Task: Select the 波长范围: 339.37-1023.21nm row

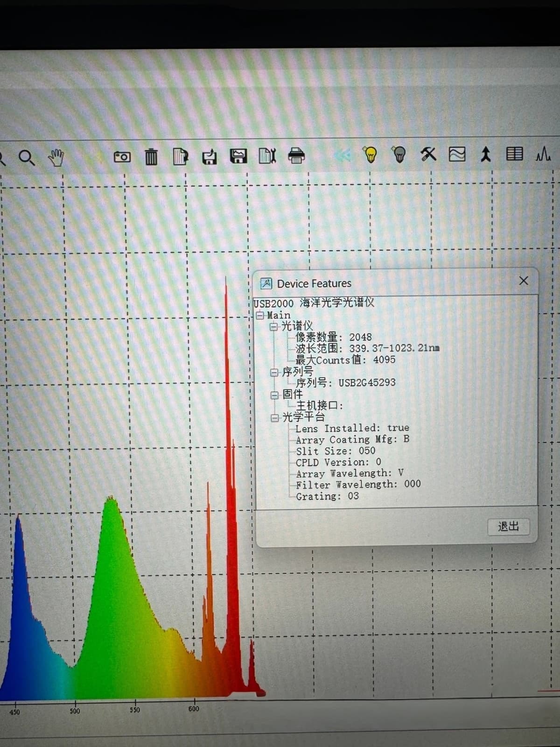Action: pyautogui.click(x=368, y=348)
